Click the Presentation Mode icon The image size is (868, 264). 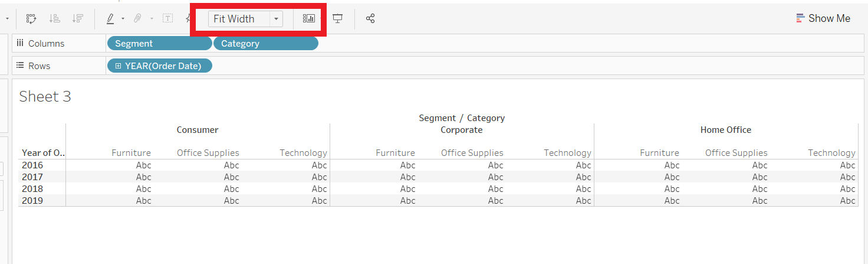coord(337,18)
